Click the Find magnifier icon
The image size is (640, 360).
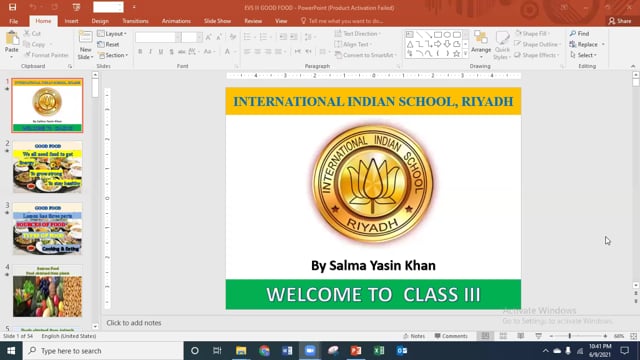[x=573, y=33]
